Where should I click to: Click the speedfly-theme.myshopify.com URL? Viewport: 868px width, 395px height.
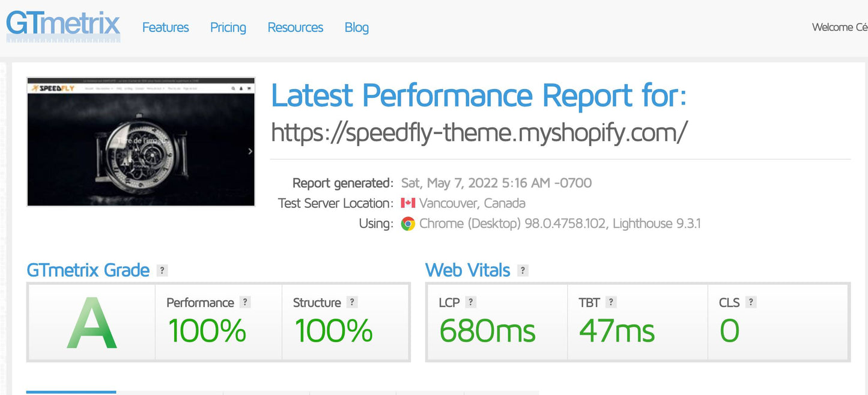click(479, 132)
